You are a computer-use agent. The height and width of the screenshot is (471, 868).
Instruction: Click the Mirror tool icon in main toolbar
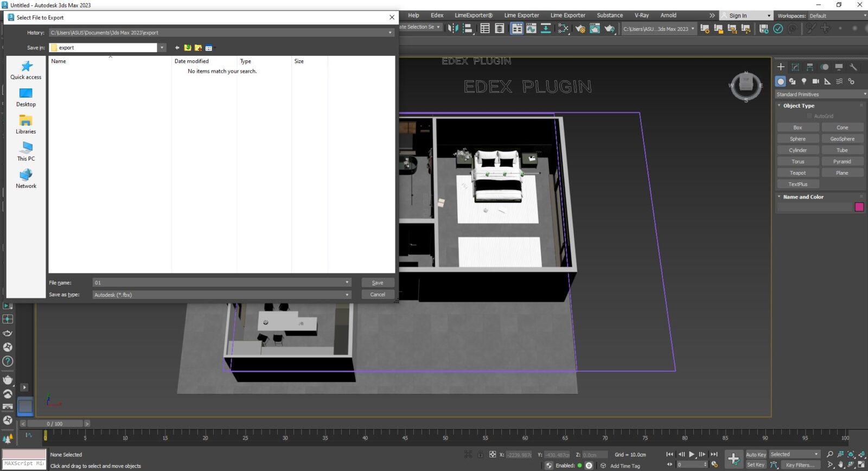tap(454, 28)
